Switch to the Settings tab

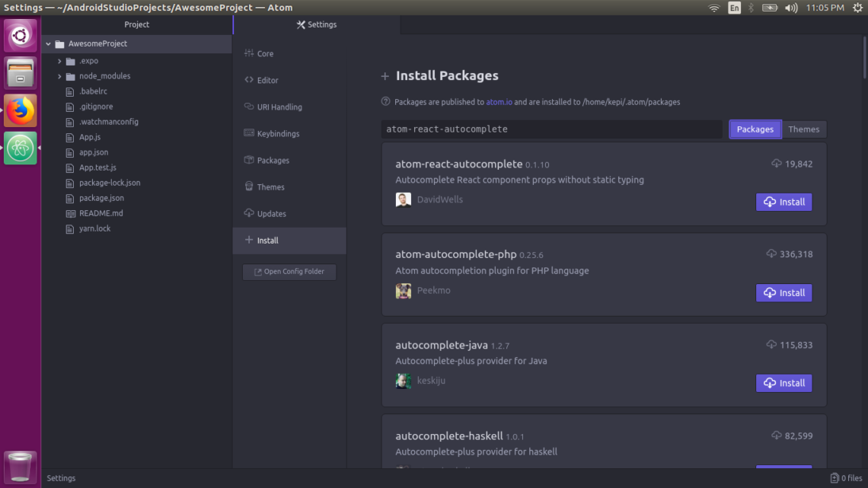(316, 24)
